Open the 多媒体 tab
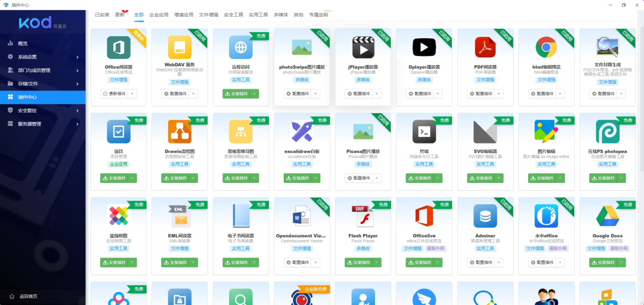Viewport: 644px width, 305px height. (281, 15)
